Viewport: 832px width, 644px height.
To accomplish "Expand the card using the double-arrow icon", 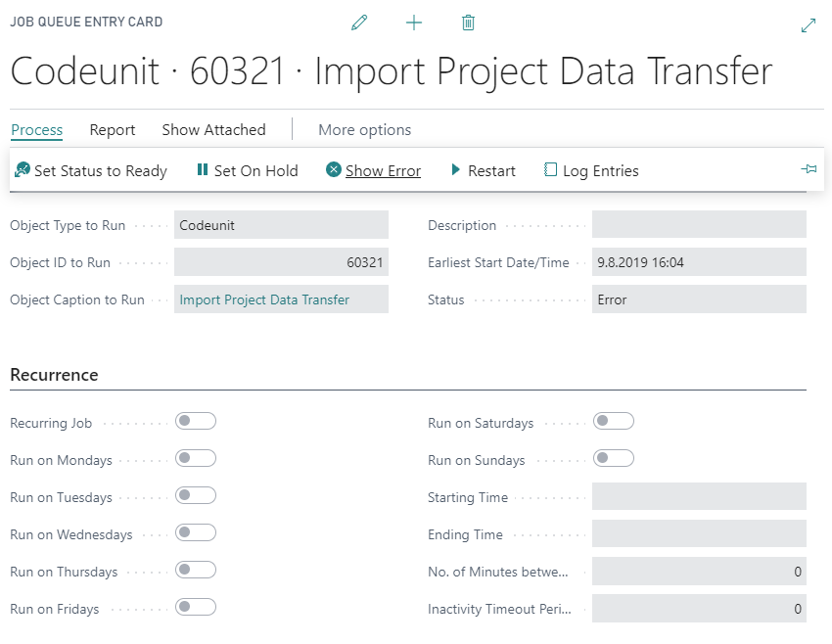I will (808, 26).
